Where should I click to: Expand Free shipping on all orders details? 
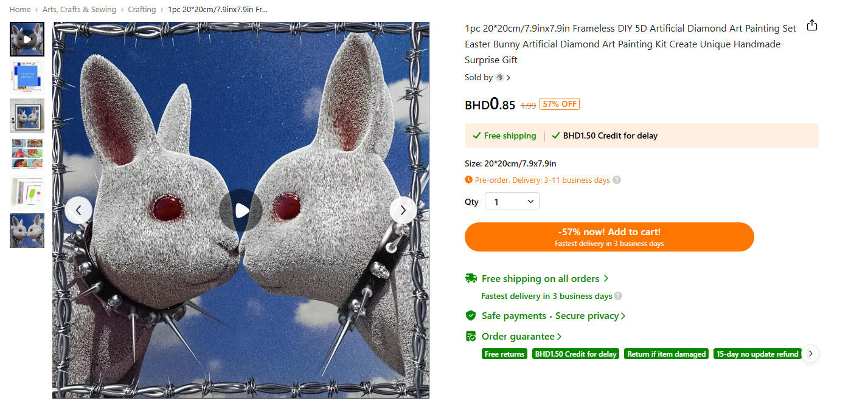[x=545, y=278]
